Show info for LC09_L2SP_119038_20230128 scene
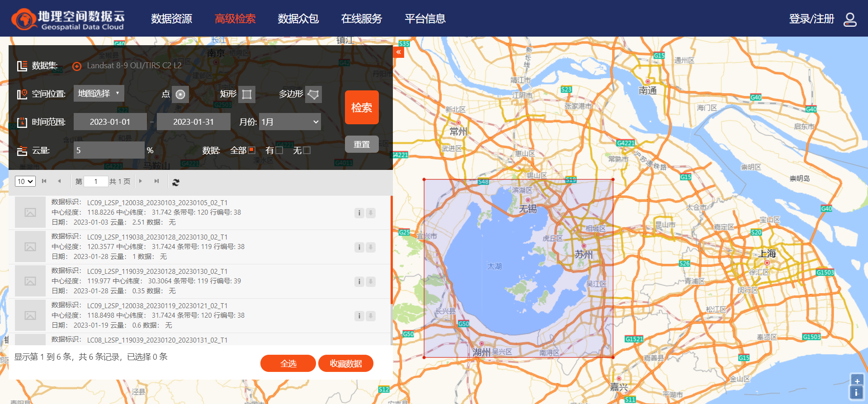The width and height of the screenshot is (868, 404). (359, 247)
